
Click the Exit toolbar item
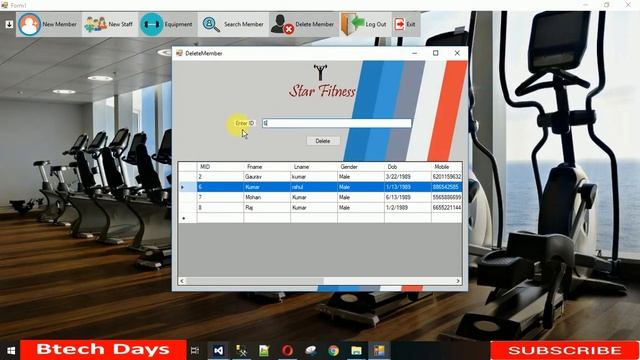coord(405,24)
